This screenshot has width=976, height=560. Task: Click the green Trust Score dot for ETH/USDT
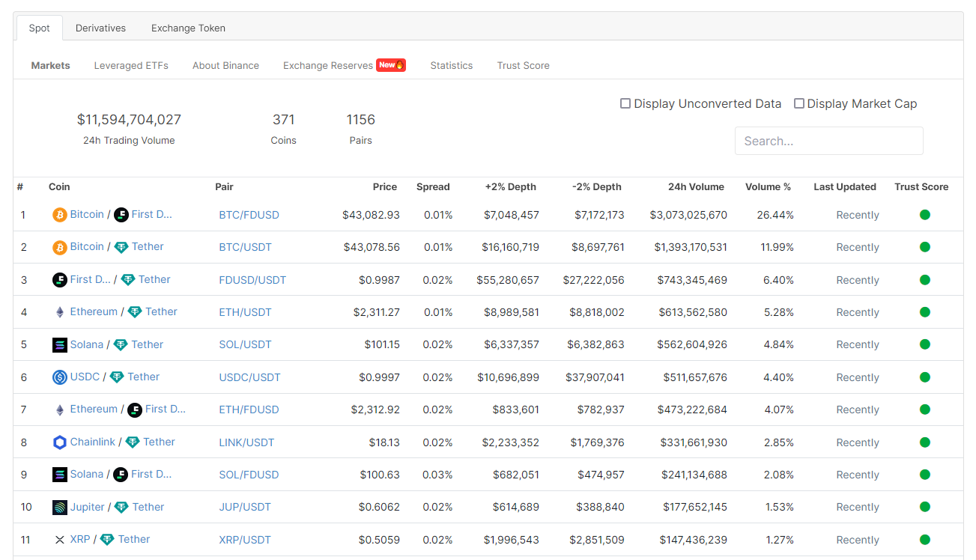pos(924,312)
